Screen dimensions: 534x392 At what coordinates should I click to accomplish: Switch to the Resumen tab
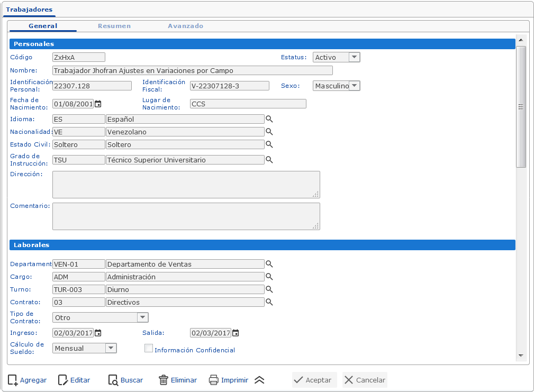tap(114, 26)
